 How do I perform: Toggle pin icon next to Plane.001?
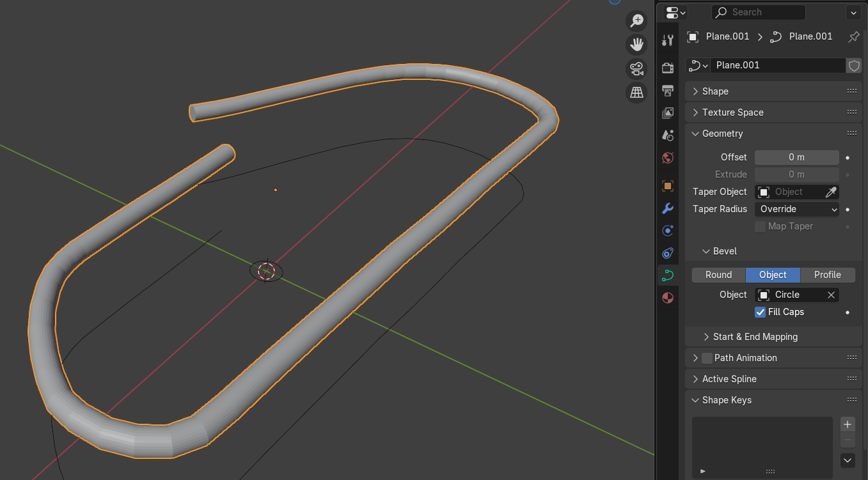[x=853, y=37]
